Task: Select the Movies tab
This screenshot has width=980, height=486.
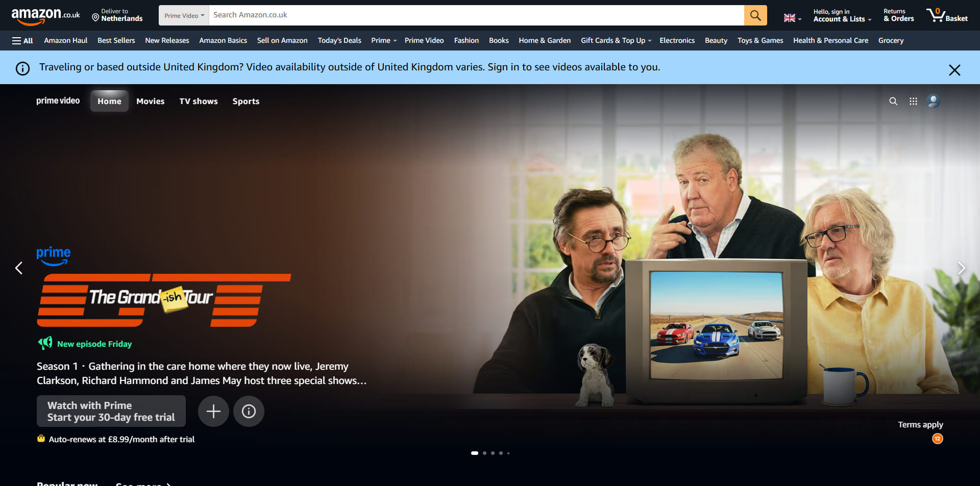Action: click(x=151, y=101)
